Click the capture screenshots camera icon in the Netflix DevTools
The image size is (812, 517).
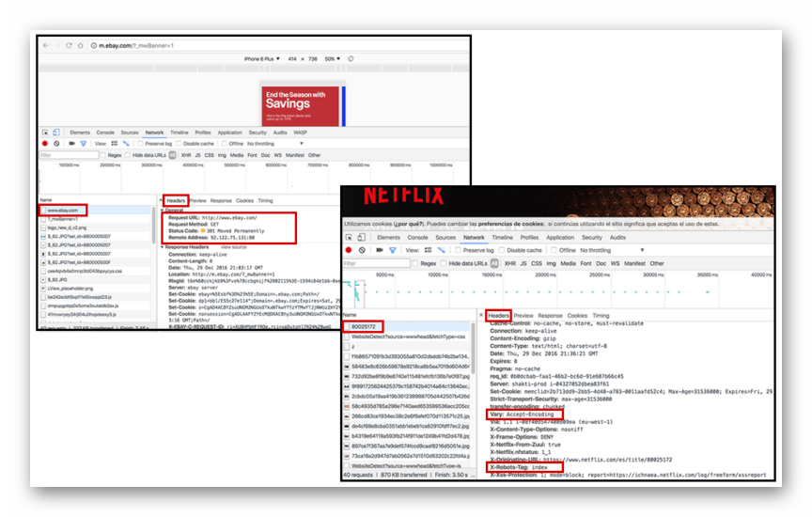tap(380, 250)
